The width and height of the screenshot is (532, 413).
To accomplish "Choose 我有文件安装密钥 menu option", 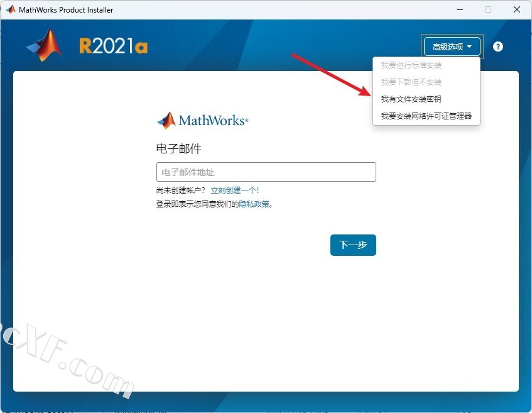I will pyautogui.click(x=411, y=99).
